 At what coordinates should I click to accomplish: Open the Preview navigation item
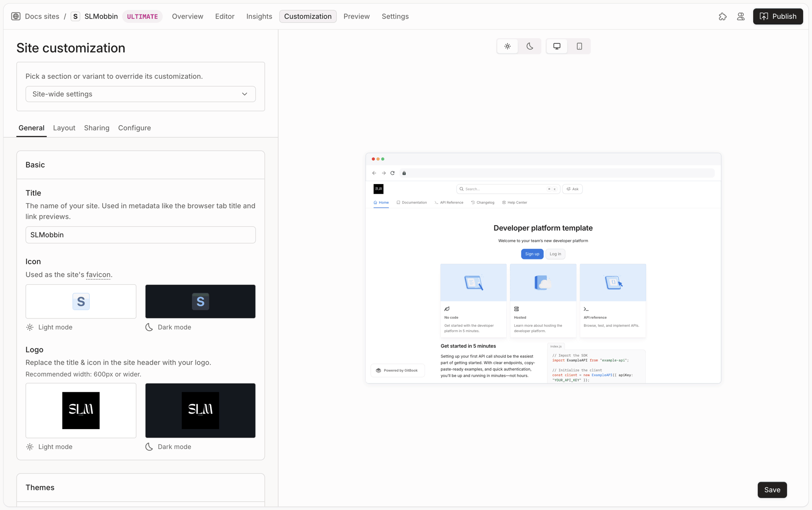click(x=357, y=17)
